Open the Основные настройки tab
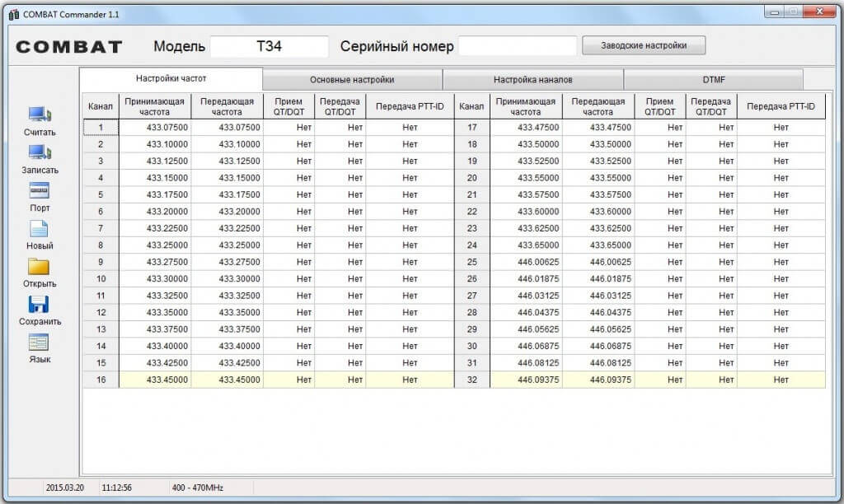Viewport: 844px width, 504px height. [x=352, y=80]
